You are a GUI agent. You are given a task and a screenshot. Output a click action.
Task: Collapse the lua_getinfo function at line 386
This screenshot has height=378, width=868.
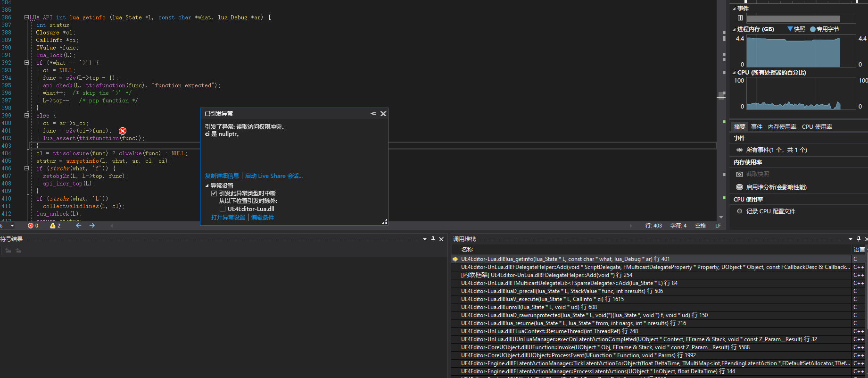pyautogui.click(x=26, y=17)
